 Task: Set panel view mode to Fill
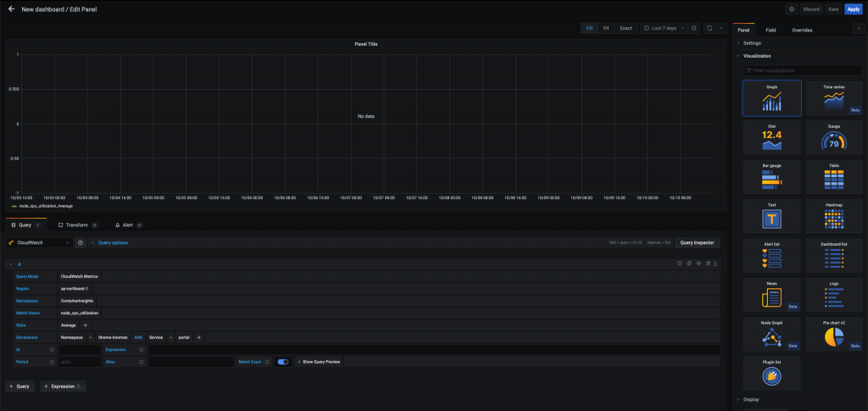click(x=590, y=28)
